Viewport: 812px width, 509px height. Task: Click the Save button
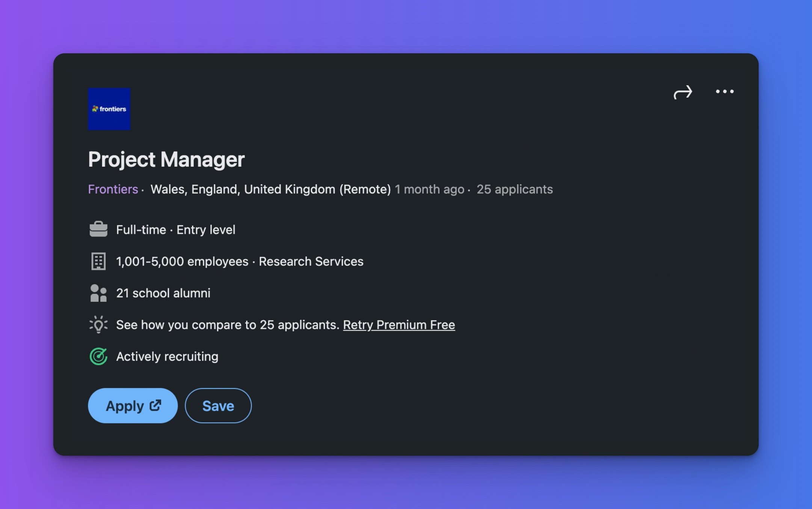(x=218, y=405)
